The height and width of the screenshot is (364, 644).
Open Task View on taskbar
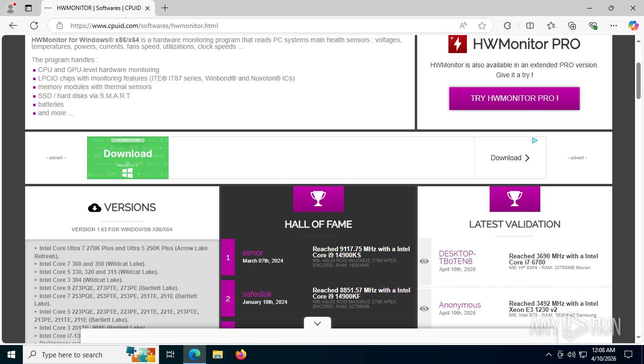pyautogui.click(x=170, y=355)
